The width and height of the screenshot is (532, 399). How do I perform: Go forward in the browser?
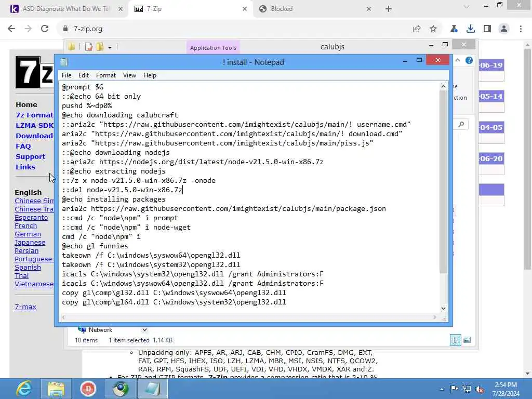coord(28,29)
